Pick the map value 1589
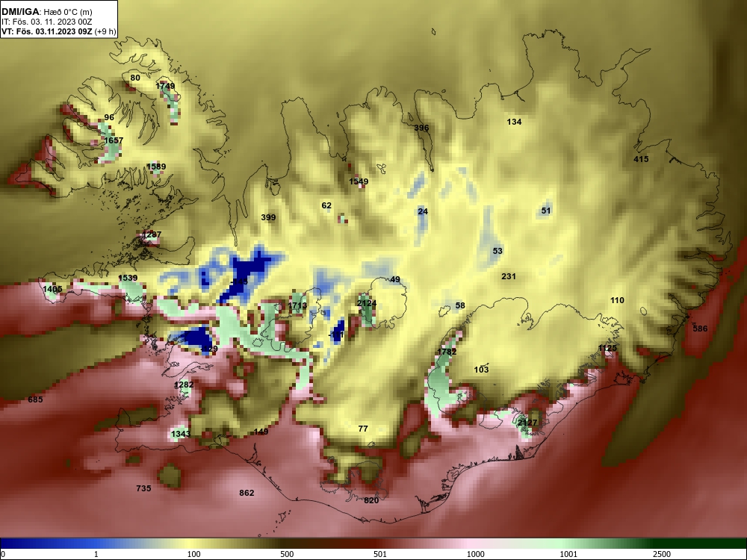Screen dimensions: 747x560 [x=156, y=167]
